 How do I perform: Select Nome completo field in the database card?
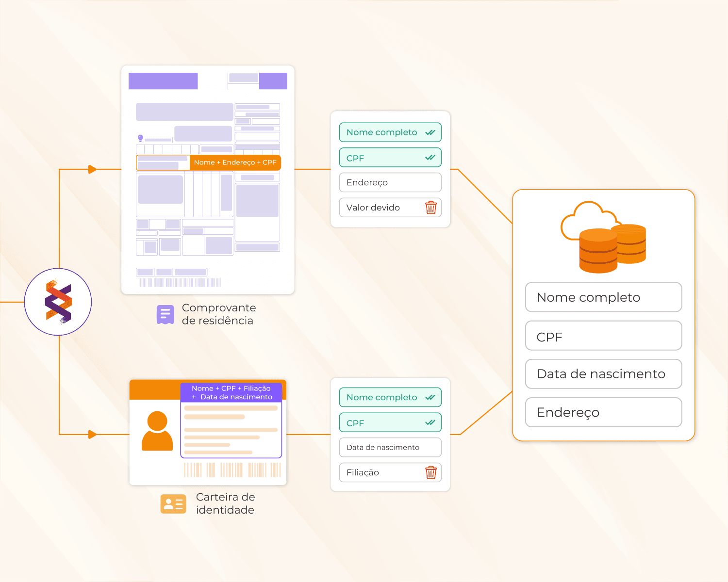point(603,297)
